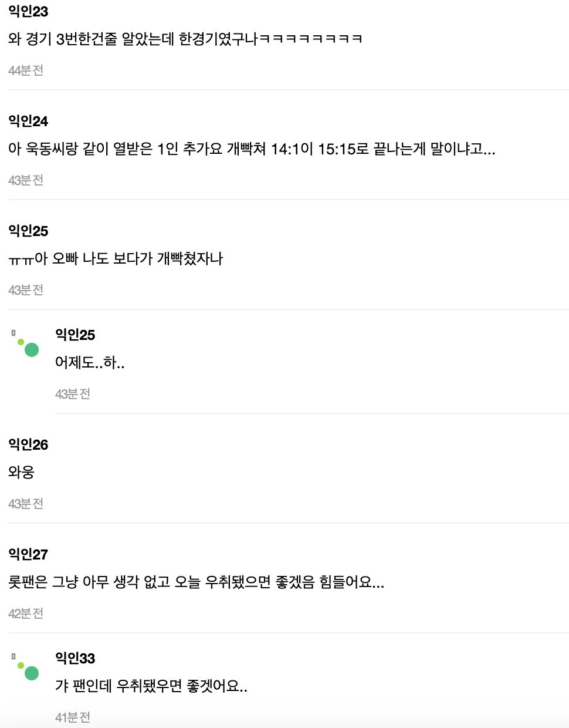Select the 익인33 reply author name
The height and width of the screenshot is (728, 569).
click(x=75, y=658)
